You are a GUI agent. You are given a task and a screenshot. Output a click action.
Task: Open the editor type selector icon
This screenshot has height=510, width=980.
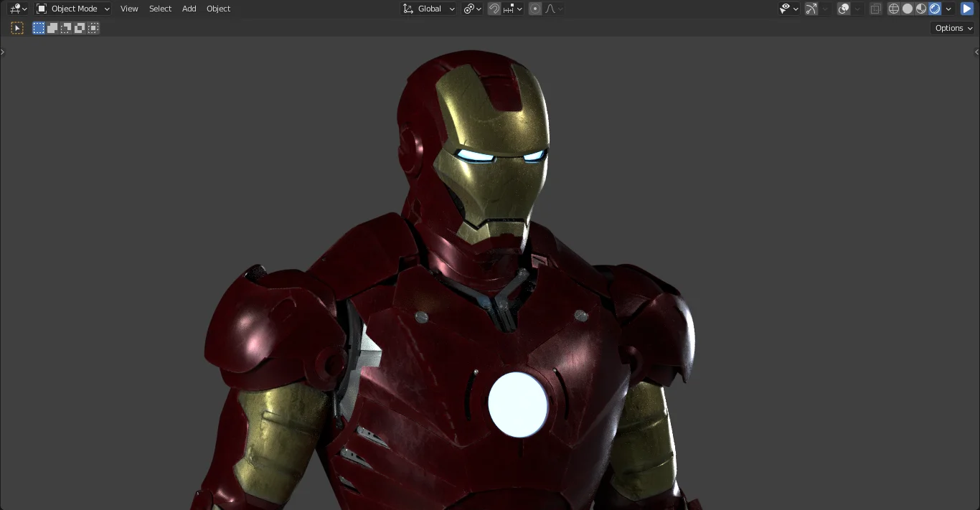[16, 9]
